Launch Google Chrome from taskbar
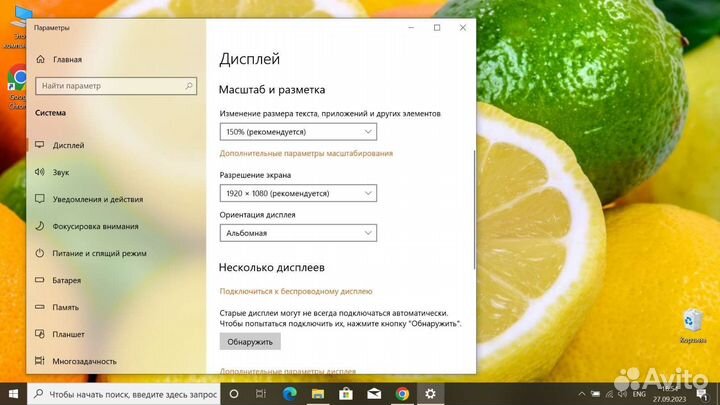This screenshot has width=720, height=405. coord(402,394)
